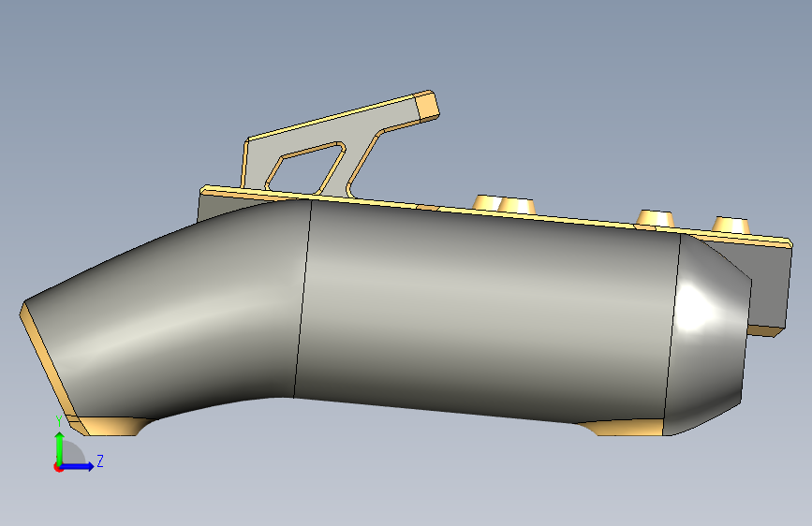Viewport: 812px width, 526px height.
Task: Select the large middle cylindrical body face
Action: 487,315
